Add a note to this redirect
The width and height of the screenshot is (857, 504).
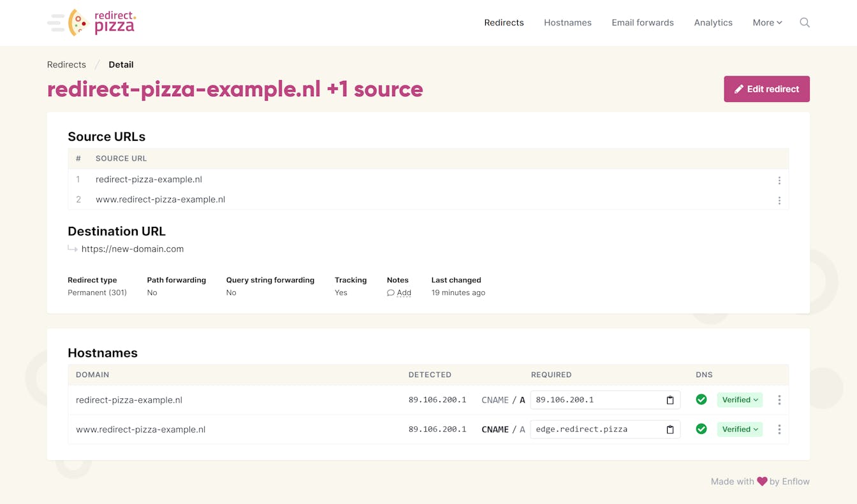[x=402, y=292]
